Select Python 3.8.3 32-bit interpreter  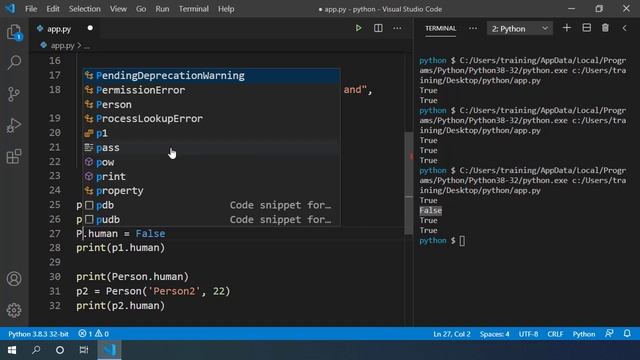coord(38,334)
